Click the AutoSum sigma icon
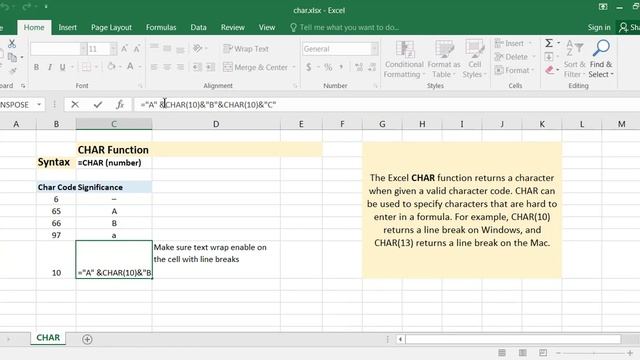640x360 pixels. click(549, 43)
